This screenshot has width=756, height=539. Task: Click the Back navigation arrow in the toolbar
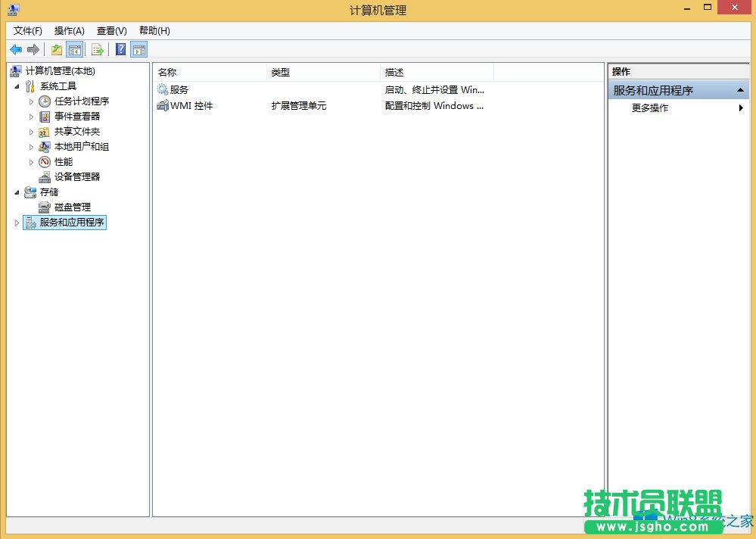[x=16, y=49]
